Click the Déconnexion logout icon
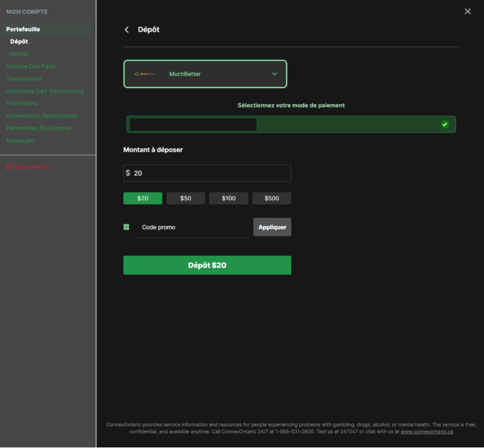The image size is (484, 448). pyautogui.click(x=9, y=167)
